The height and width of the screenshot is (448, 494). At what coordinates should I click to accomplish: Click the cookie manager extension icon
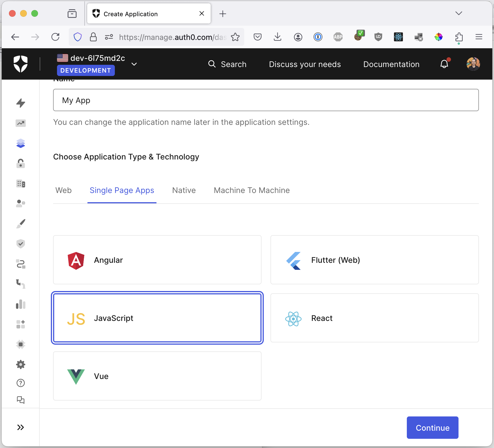coord(359,36)
